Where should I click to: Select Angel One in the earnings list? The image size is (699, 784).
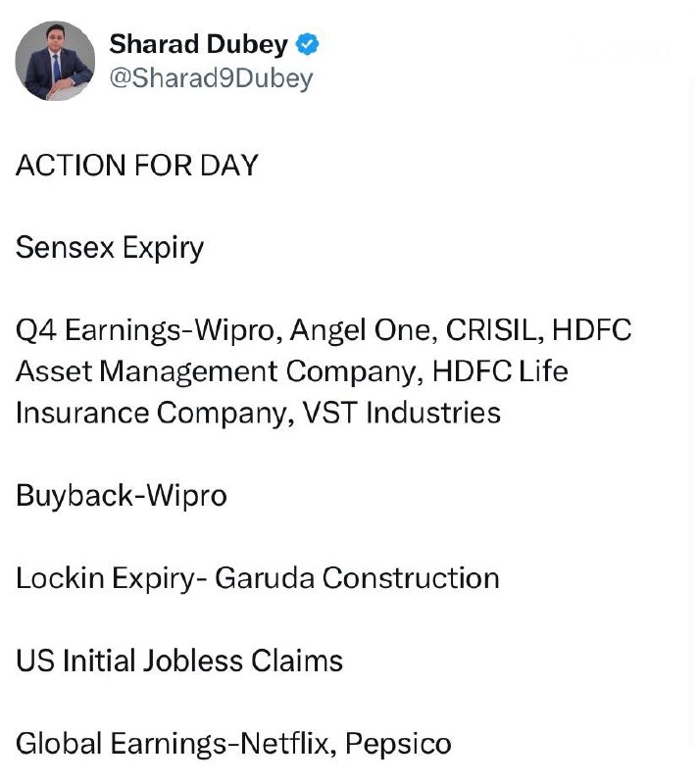365,329
